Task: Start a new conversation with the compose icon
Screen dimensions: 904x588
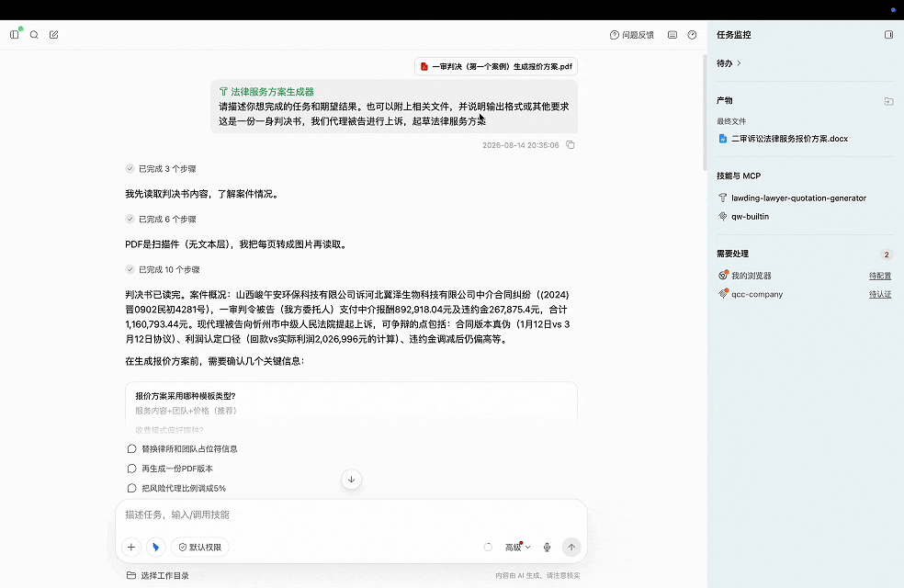Action: coord(53,35)
